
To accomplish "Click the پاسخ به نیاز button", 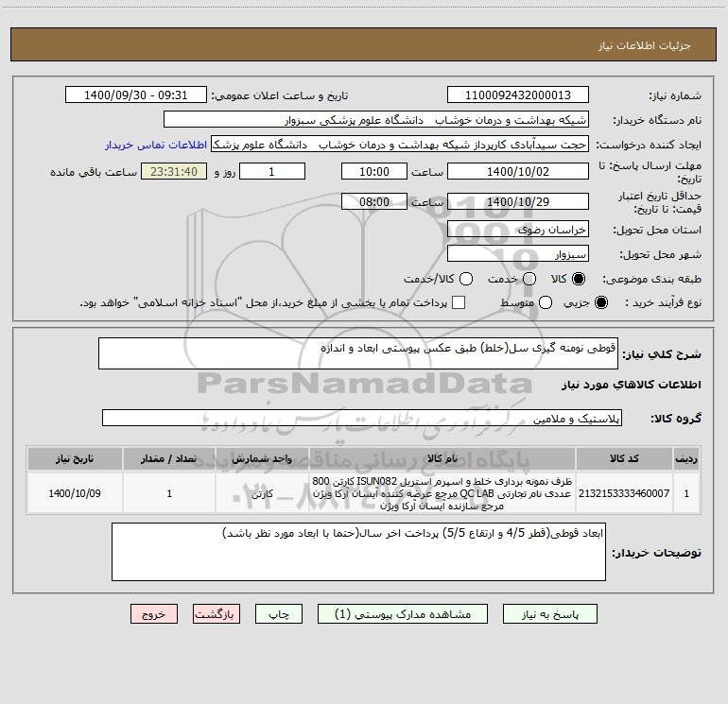I will point(550,614).
